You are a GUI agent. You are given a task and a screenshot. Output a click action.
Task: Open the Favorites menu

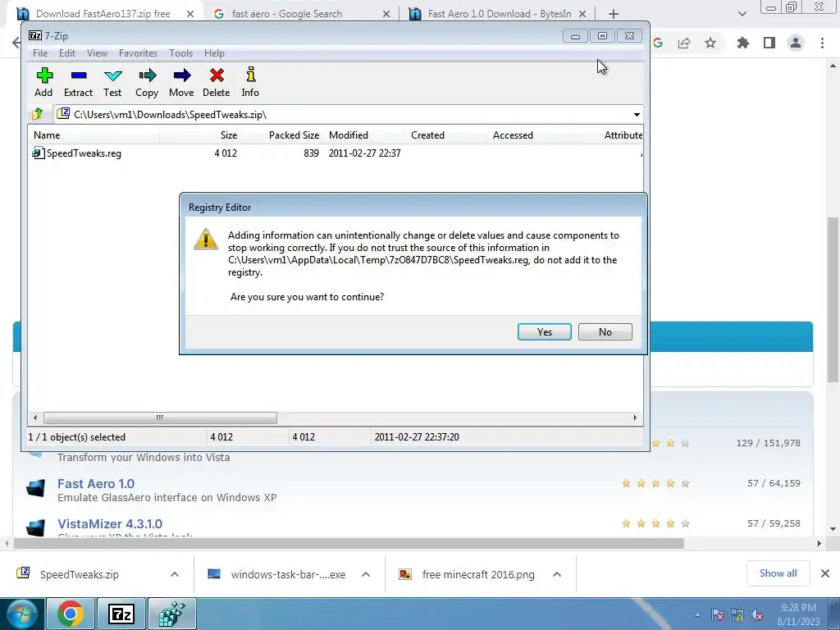[x=138, y=53]
